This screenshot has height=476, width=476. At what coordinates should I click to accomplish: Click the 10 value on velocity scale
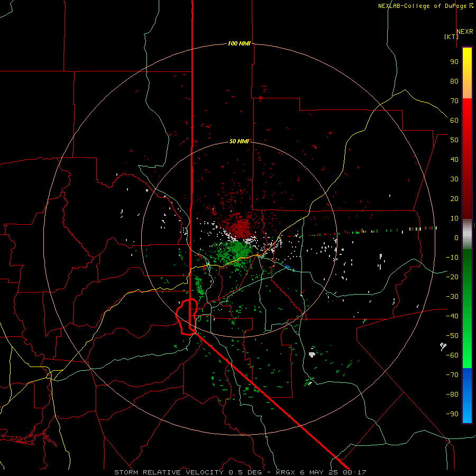pos(454,218)
